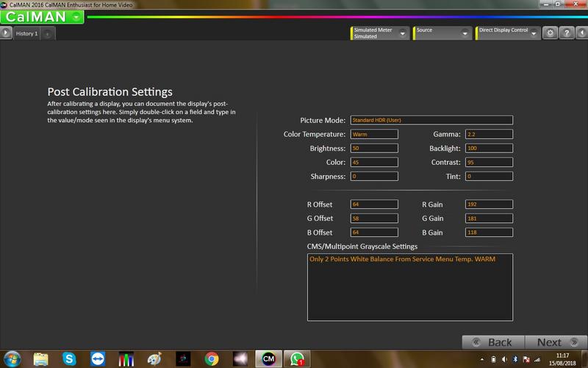This screenshot has height=368, width=588.
Task: Open Google Chrome from the taskbar
Action: click(x=212, y=359)
